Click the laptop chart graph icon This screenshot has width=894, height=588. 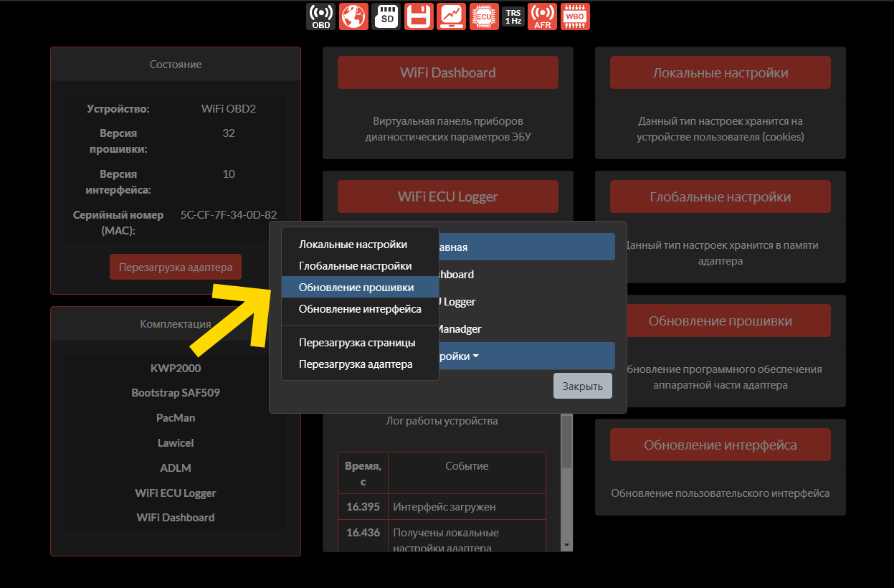pyautogui.click(x=452, y=16)
